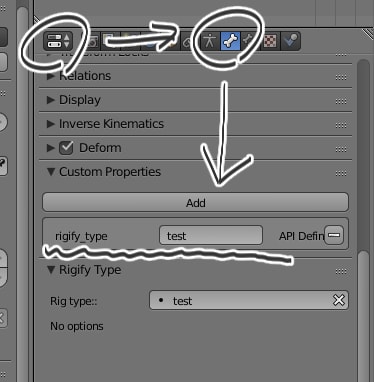Click the Add custom property button
The height and width of the screenshot is (382, 374).
click(195, 202)
